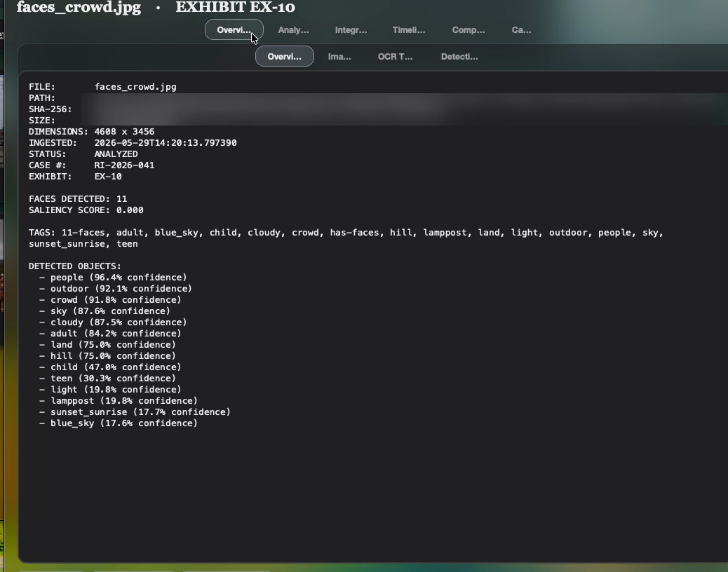
Task: Click the crowd (91.8% confidence) row
Action: point(110,300)
